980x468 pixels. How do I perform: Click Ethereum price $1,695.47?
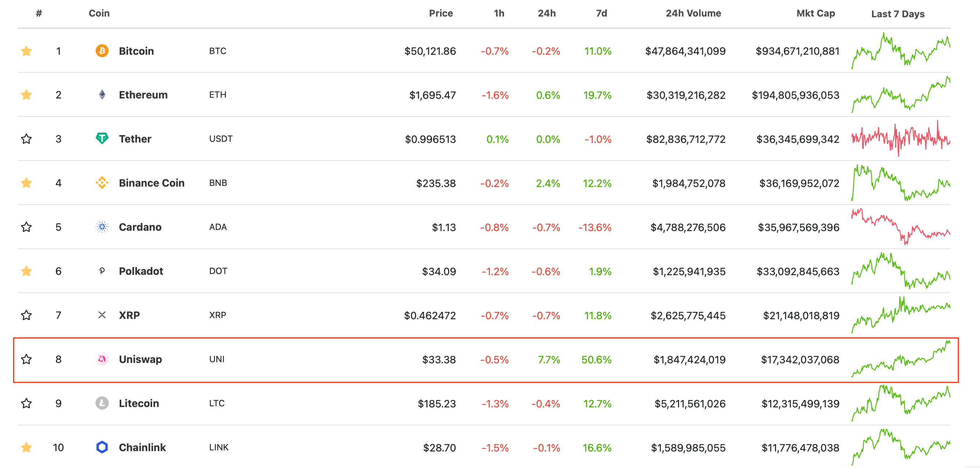[x=433, y=95]
